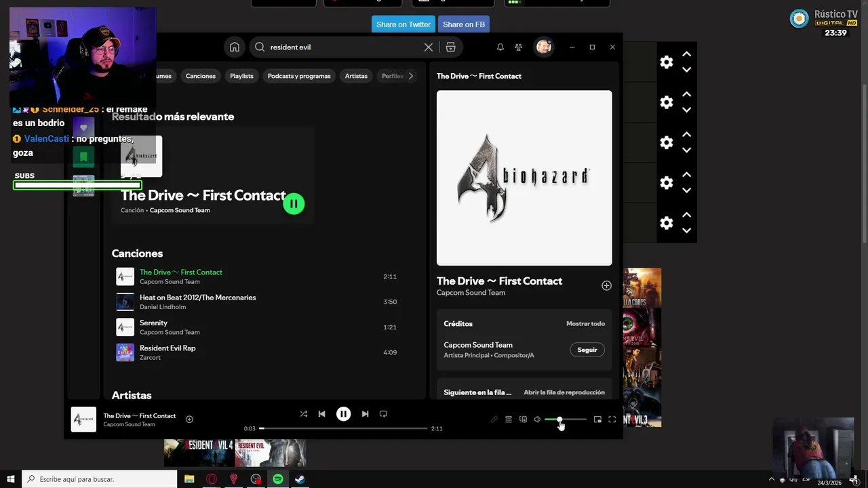Viewport: 868px width, 488px height.
Task: Expand hidden system tray icons chevron
Action: tap(771, 479)
